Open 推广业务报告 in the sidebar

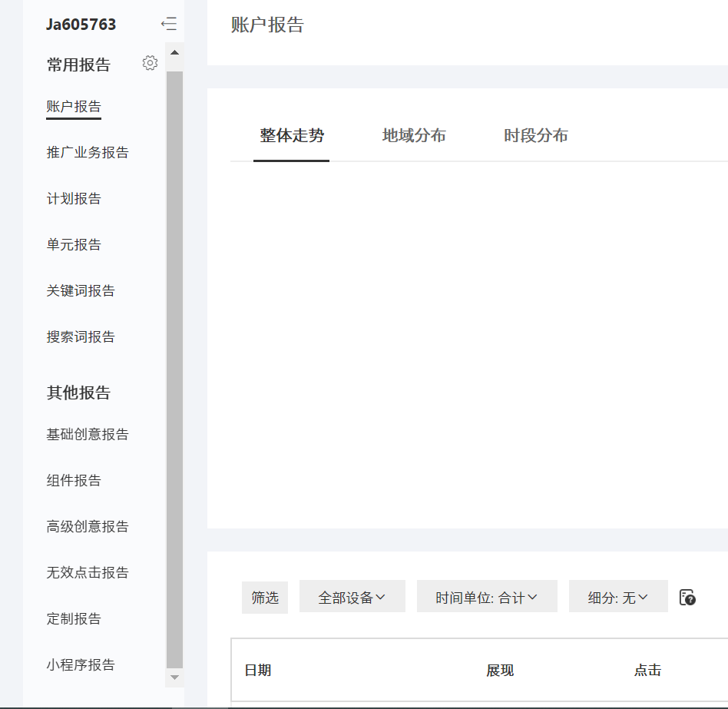coord(88,153)
